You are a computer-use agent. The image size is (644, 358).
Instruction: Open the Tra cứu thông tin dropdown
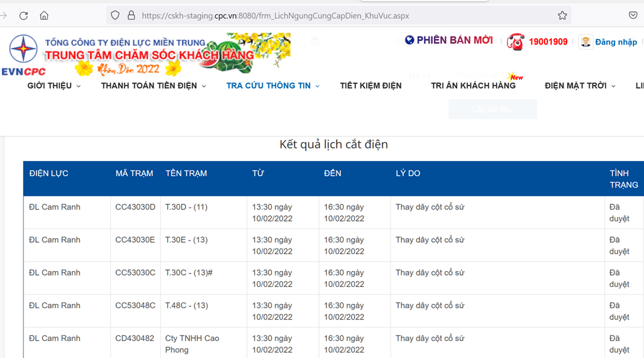point(273,86)
